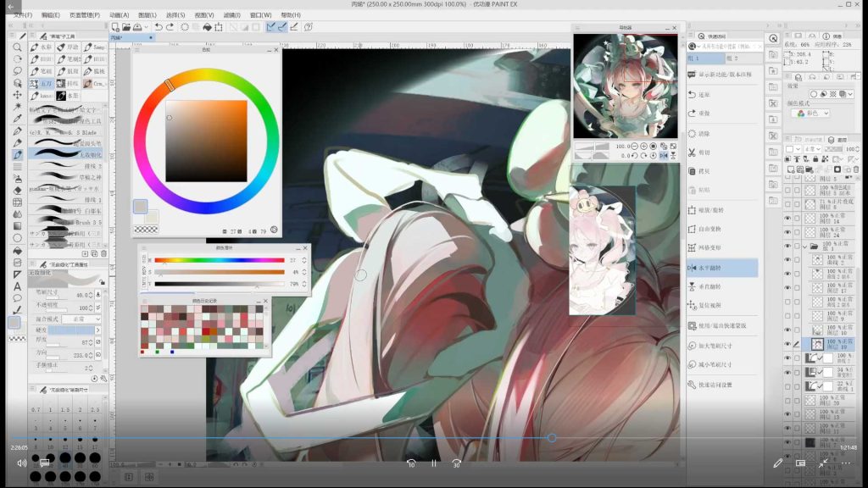Viewport: 868px width, 488px height.
Task: Click the zoom-out minus icon in navigator
Action: [634, 146]
